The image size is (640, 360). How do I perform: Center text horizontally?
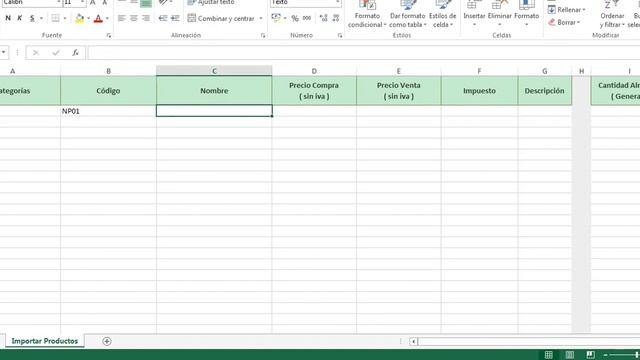click(134, 18)
